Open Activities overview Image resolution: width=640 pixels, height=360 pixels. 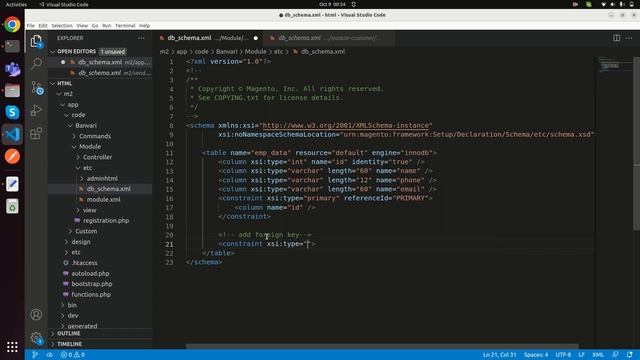click(16, 4)
